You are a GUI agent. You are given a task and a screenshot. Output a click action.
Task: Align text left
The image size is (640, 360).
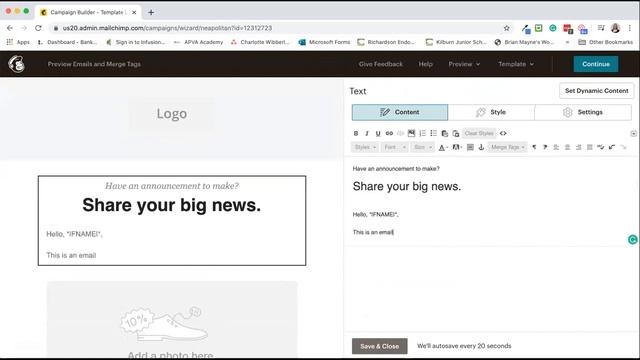click(556, 147)
